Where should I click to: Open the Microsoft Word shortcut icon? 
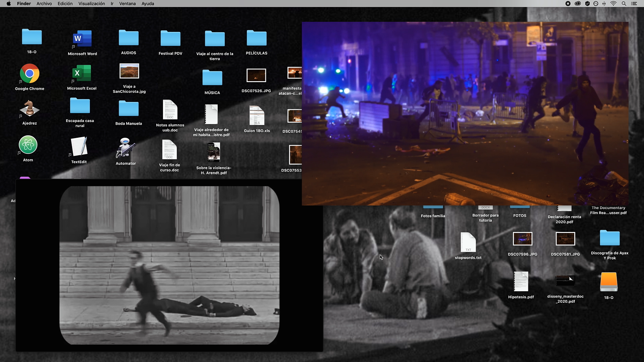tap(82, 39)
